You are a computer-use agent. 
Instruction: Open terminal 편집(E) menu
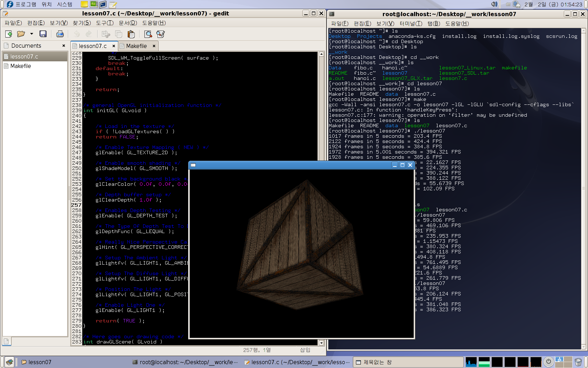coord(363,23)
